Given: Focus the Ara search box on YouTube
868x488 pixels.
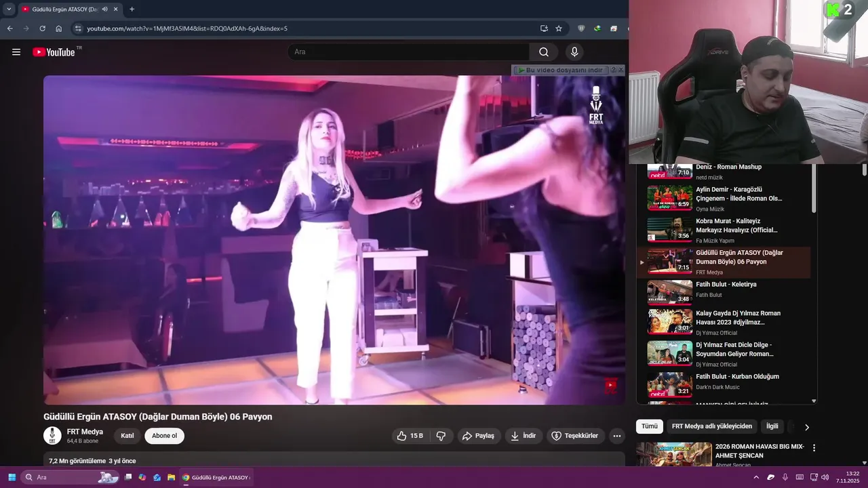Looking at the screenshot, I should 408,52.
